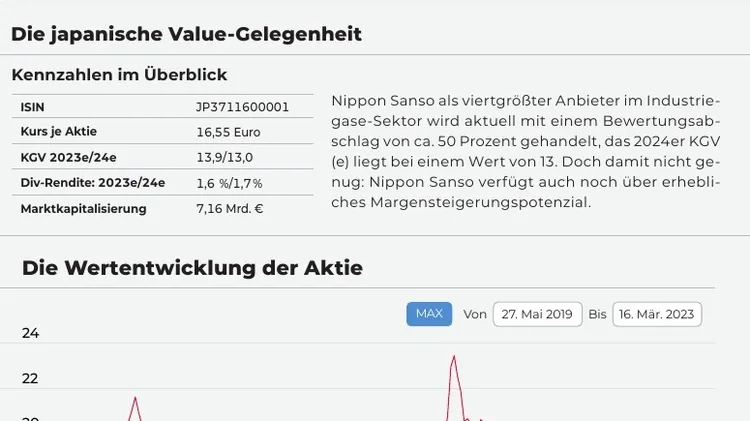Open the Bis date field 16. Mär. 2023
This screenshot has width=750, height=421.
tap(657, 314)
